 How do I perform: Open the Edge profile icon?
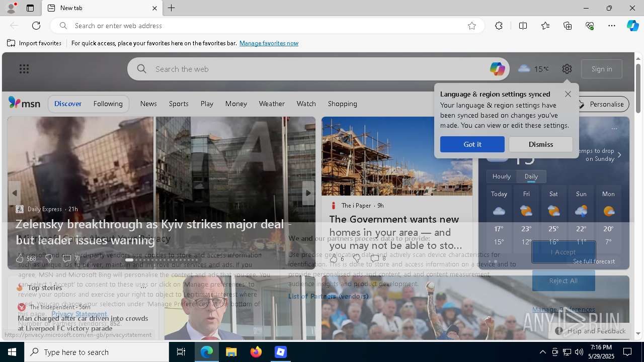11,8
